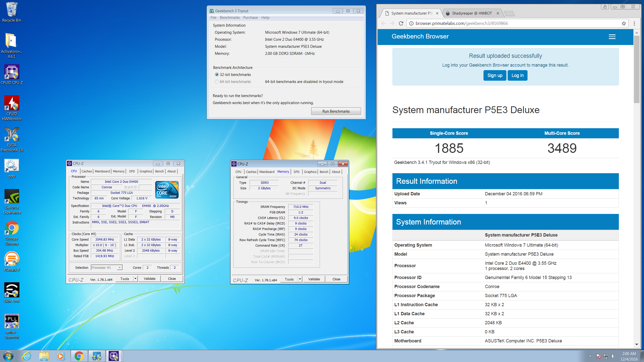Open the Geekbench Browser hamburger menu
The image size is (644, 362).
coord(612,37)
